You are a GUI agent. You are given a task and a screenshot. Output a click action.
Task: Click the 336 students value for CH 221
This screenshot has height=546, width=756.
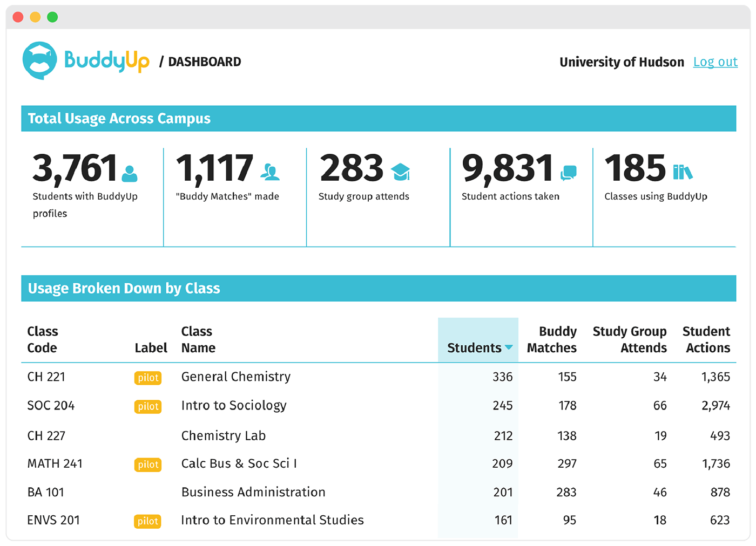[x=503, y=377]
